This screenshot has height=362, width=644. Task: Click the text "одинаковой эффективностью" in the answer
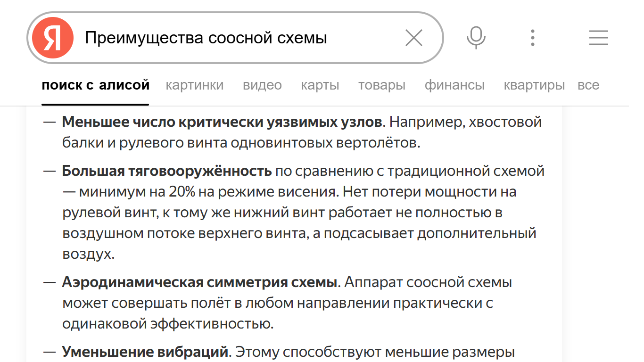coord(168,324)
